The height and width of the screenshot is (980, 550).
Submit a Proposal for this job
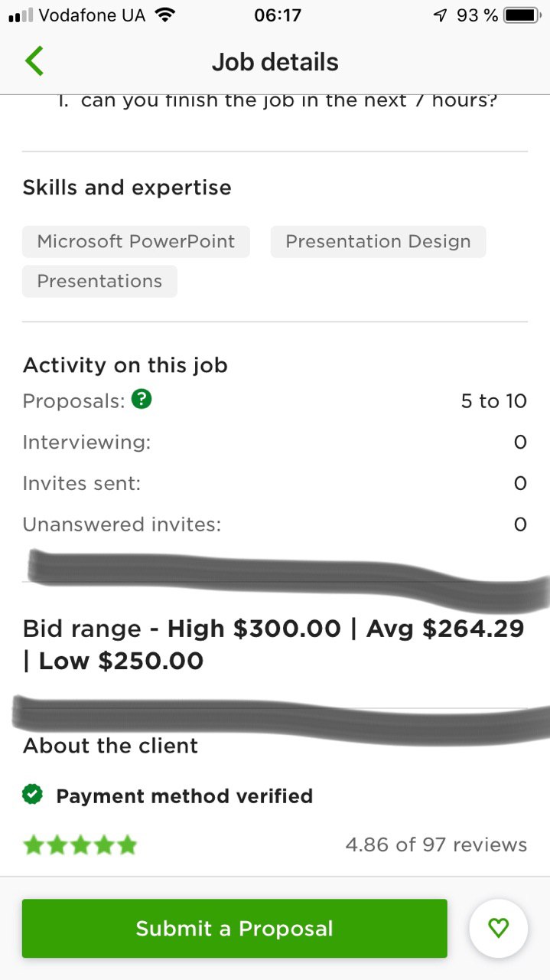[234, 929]
